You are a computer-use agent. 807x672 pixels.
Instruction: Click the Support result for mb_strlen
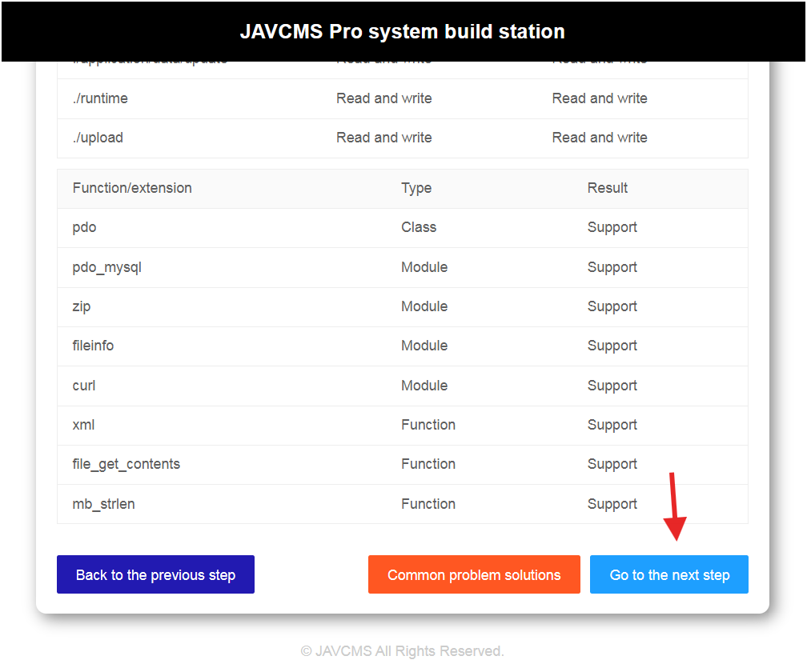point(612,504)
